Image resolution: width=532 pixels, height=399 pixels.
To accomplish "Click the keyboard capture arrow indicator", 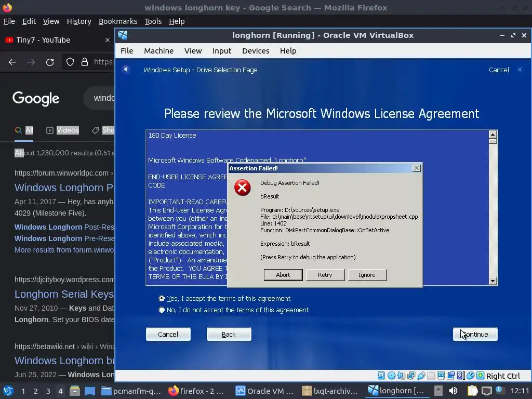I will [481, 376].
